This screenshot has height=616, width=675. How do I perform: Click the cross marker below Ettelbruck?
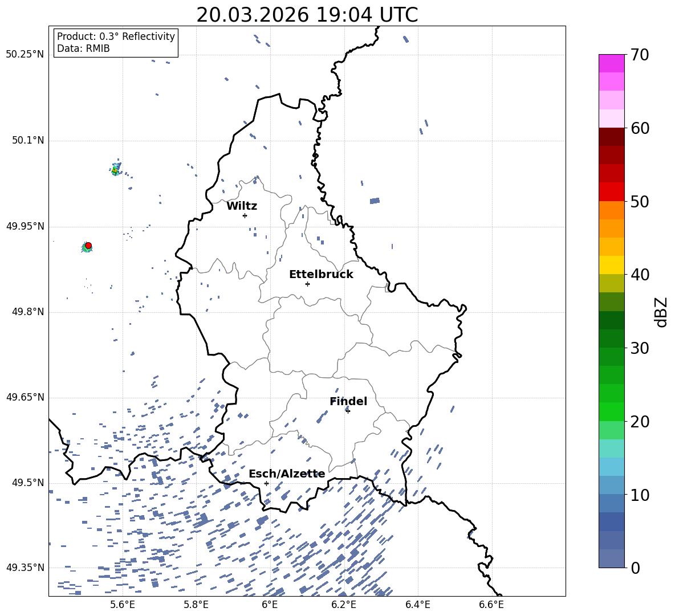307,284
